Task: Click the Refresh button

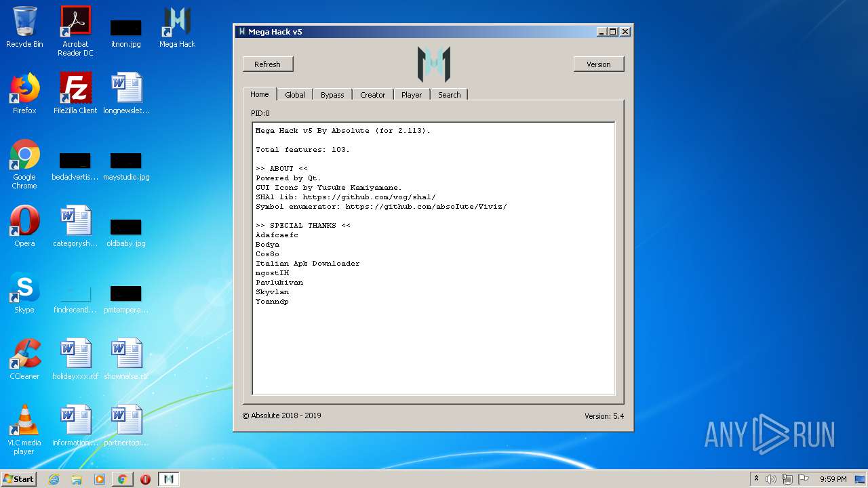Action: (267, 64)
